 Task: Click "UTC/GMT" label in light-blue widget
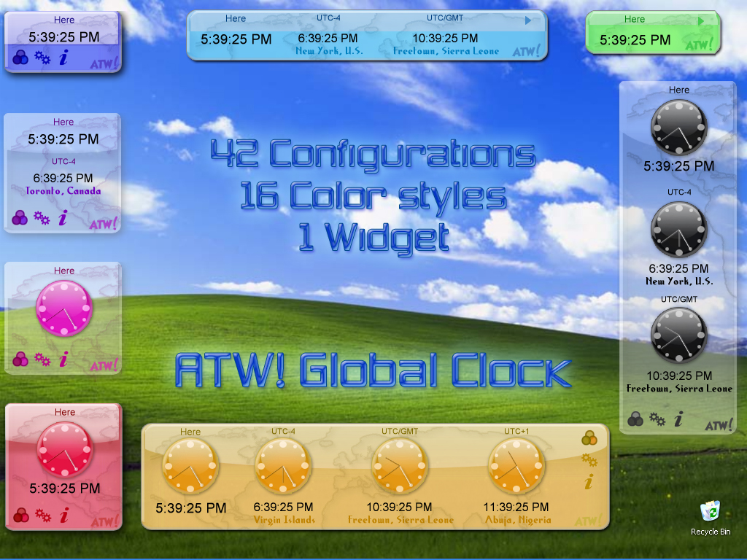click(x=445, y=17)
